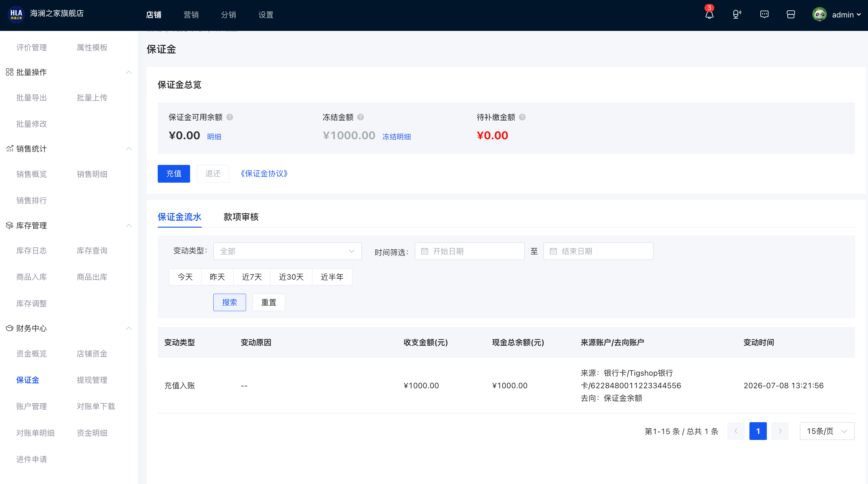Open the 冻结明细 link
The image size is (868, 484).
397,136
